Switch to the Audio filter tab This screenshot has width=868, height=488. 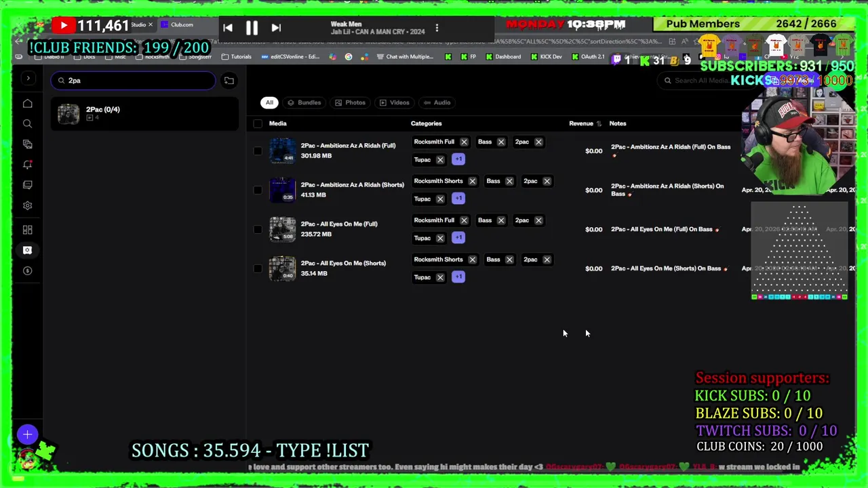click(437, 102)
